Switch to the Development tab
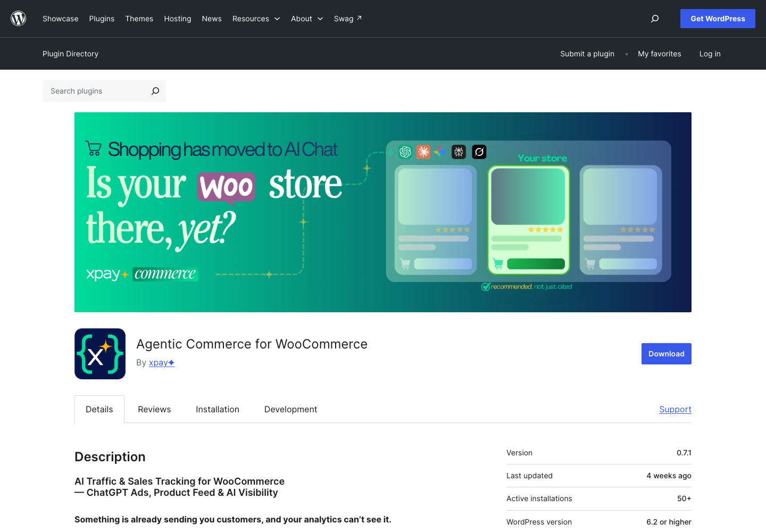Viewport: 766px width, 532px height. point(290,409)
